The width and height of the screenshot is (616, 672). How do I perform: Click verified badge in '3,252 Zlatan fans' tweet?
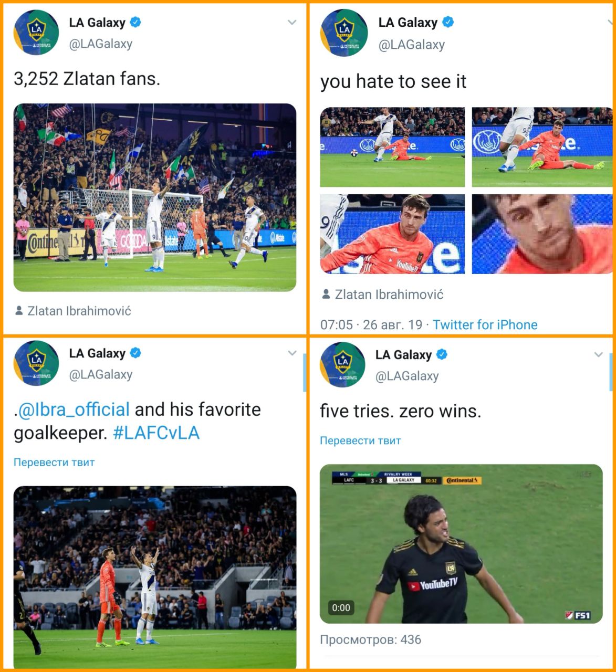click(135, 22)
